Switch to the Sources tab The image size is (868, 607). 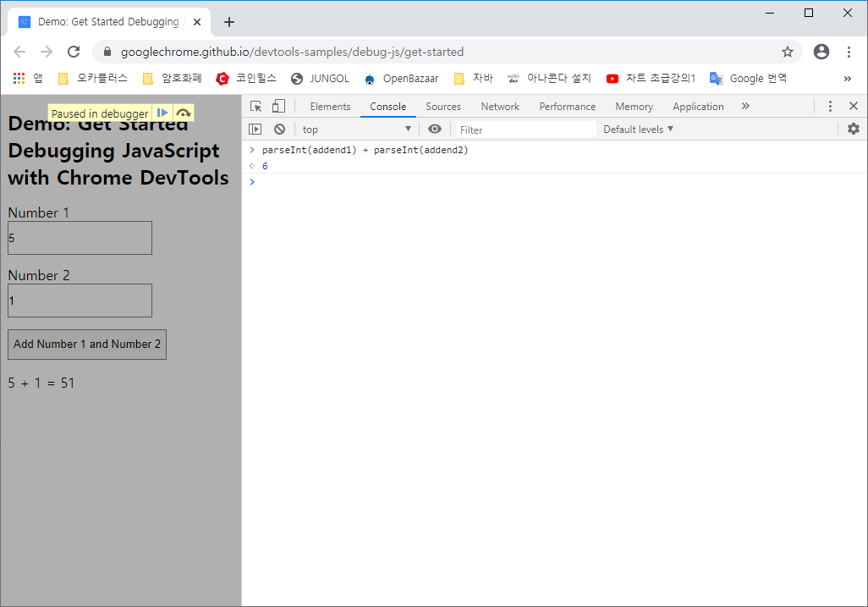pyautogui.click(x=442, y=107)
